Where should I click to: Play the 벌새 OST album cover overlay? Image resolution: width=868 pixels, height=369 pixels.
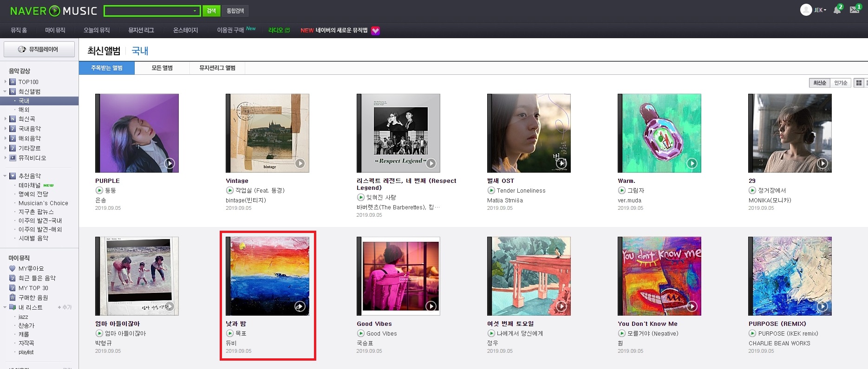pos(561,163)
